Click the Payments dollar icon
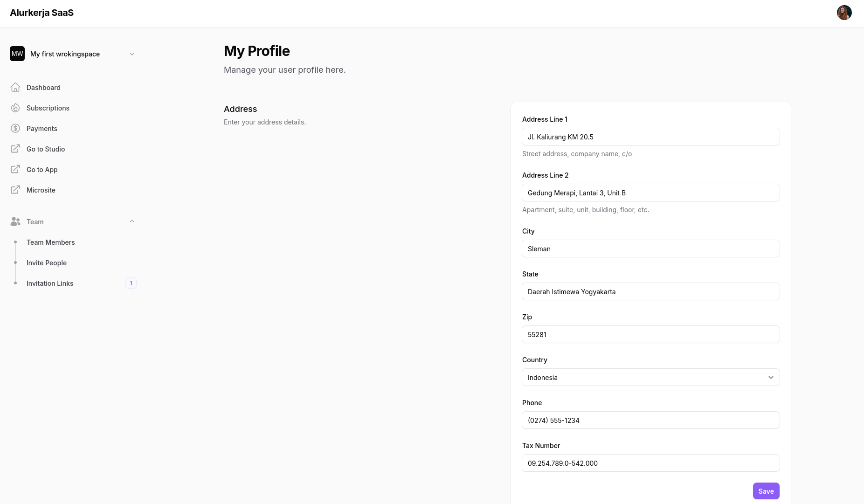 click(15, 129)
